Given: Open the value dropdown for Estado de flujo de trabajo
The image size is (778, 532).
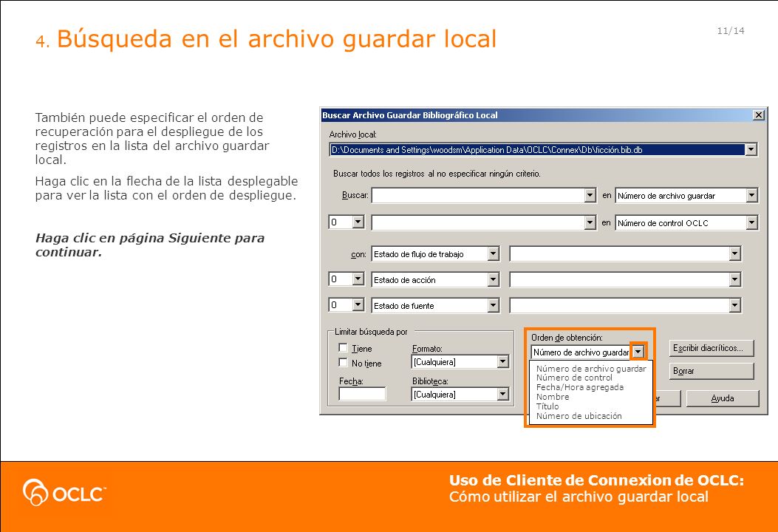Looking at the screenshot, I should pyautogui.click(x=735, y=254).
